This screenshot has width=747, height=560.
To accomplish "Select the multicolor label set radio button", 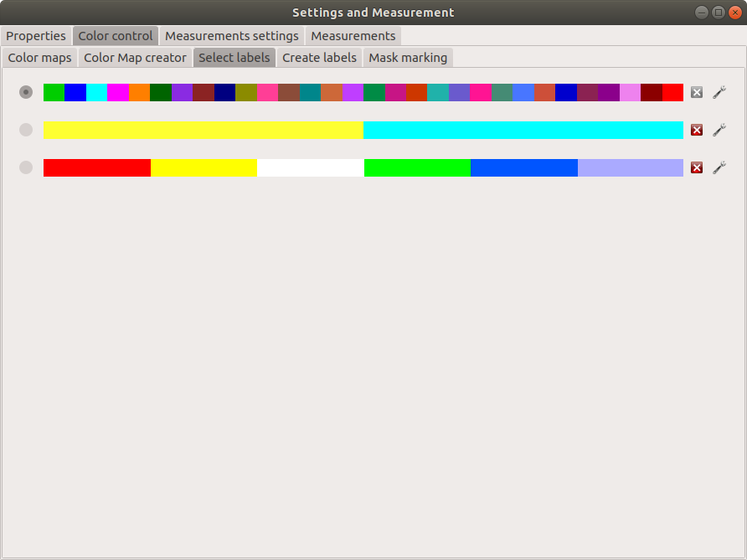I will [x=26, y=92].
